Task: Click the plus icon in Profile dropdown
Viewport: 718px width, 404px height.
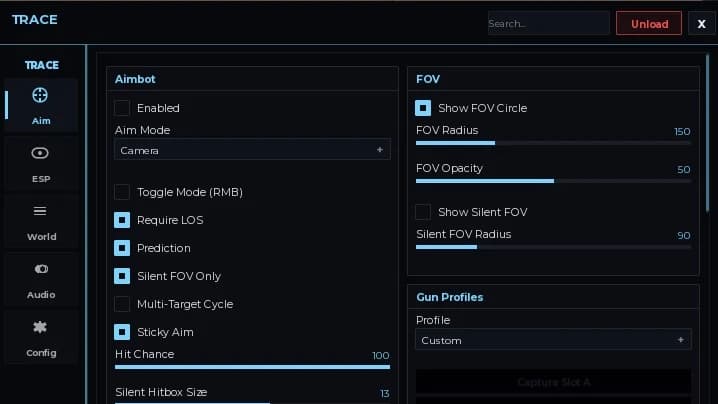Action: tap(680, 340)
